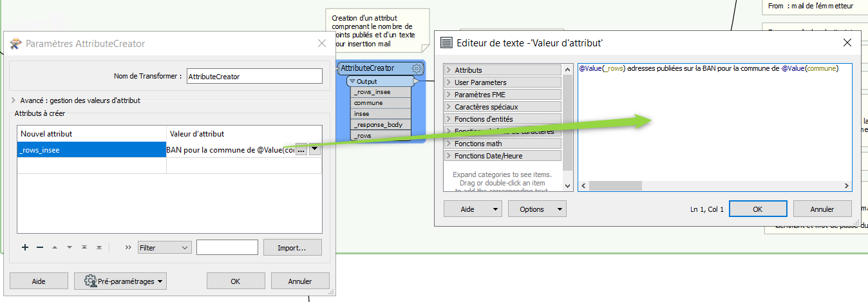Collapse the AttributeCreator Output port triangle
Viewport: 868px width, 302px height.
point(352,82)
